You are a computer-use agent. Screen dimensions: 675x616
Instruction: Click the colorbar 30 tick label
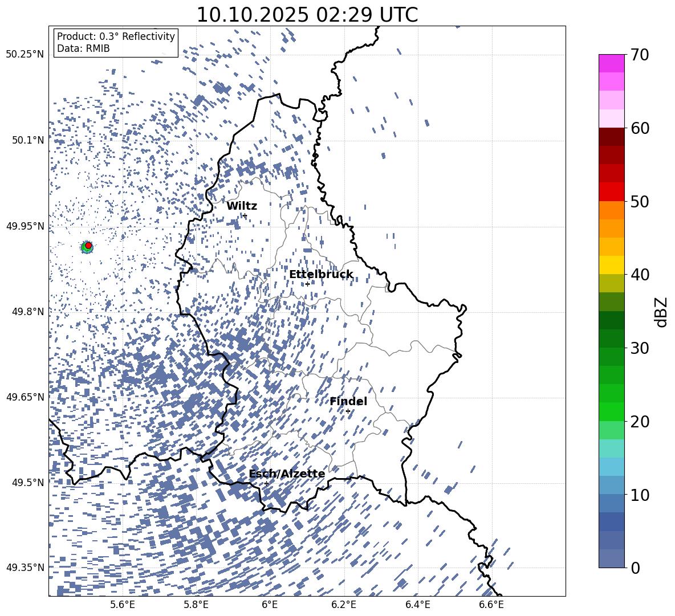tap(640, 348)
